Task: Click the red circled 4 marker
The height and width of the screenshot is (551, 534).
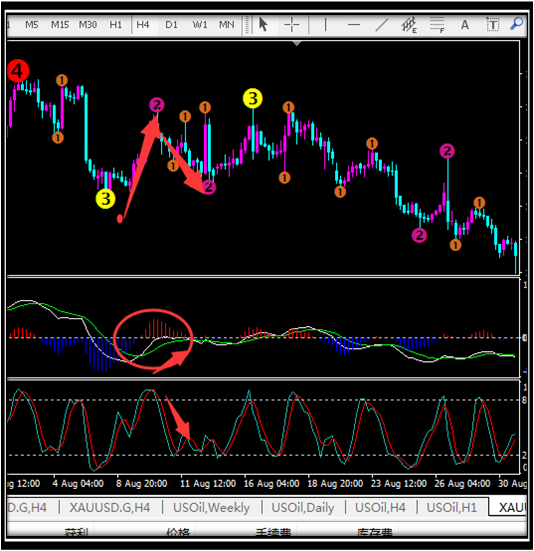Action: 18,71
